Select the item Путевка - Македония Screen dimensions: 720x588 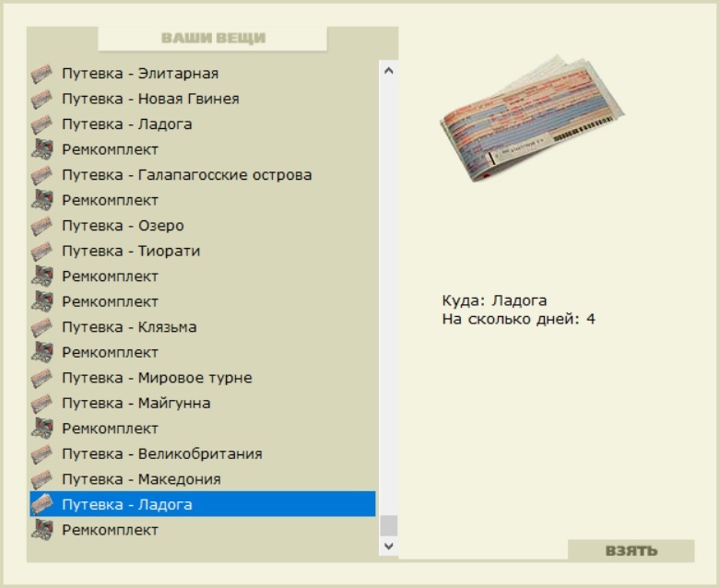(x=141, y=479)
